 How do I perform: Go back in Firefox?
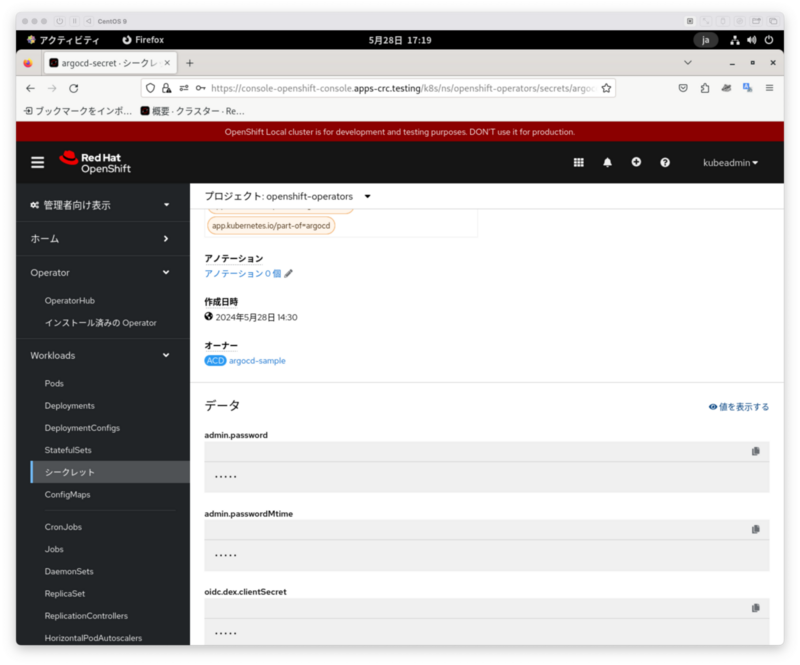point(31,88)
